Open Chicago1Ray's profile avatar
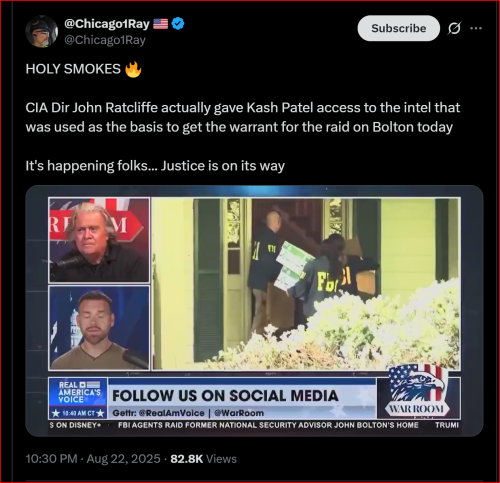This screenshot has width=500, height=483. pos(42,31)
